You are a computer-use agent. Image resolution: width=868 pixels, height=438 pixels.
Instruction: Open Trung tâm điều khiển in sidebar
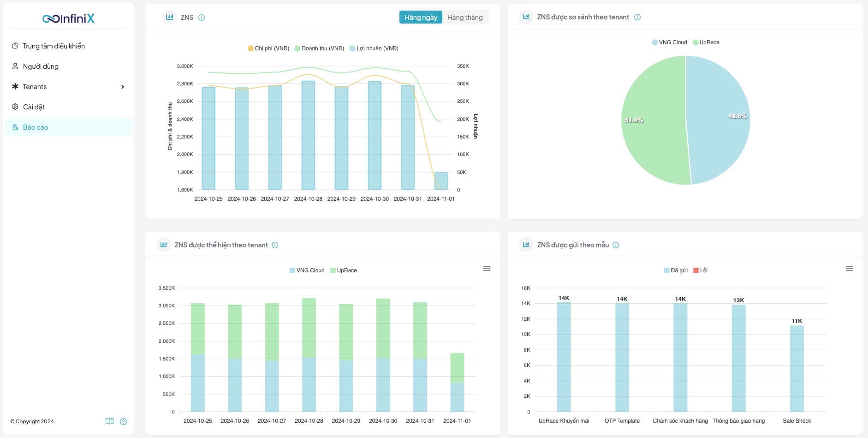[x=54, y=46]
